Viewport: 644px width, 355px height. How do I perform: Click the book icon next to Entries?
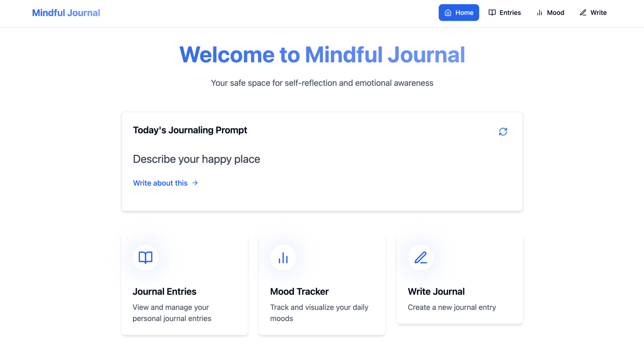tap(492, 12)
